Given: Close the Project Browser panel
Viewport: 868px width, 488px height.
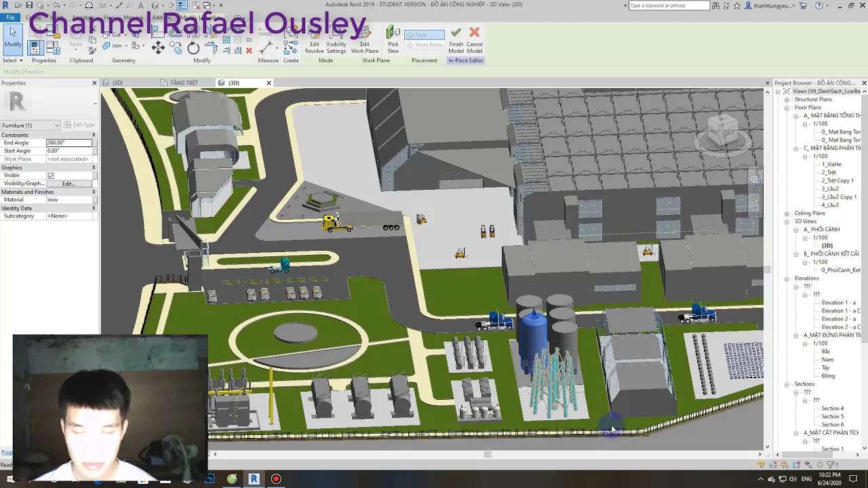Looking at the screenshot, I should (x=863, y=83).
